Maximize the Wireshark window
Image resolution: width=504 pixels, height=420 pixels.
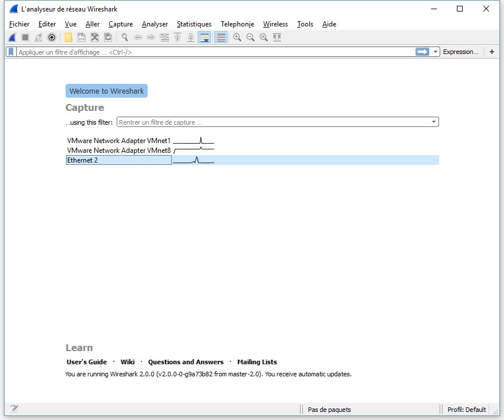click(x=460, y=9)
